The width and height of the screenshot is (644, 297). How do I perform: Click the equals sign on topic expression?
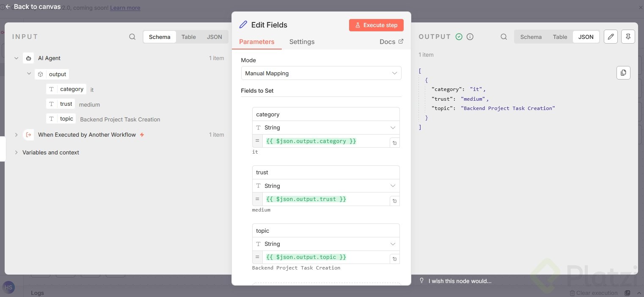coord(257,257)
